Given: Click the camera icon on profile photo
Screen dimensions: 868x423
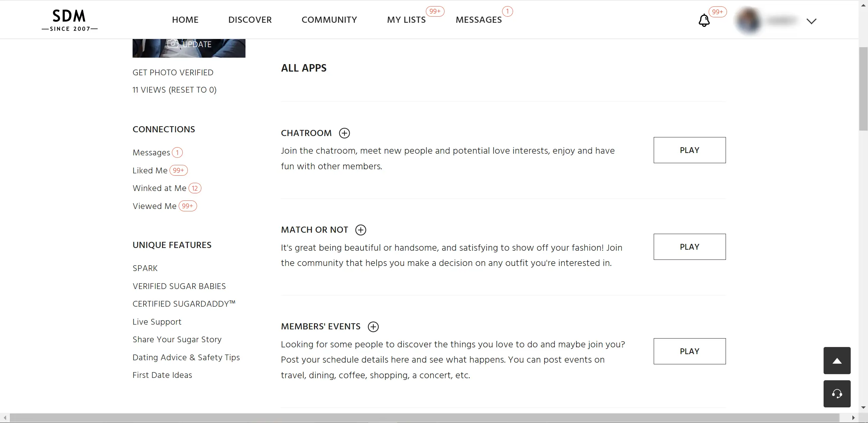Looking at the screenshot, I should pyautogui.click(x=173, y=44).
